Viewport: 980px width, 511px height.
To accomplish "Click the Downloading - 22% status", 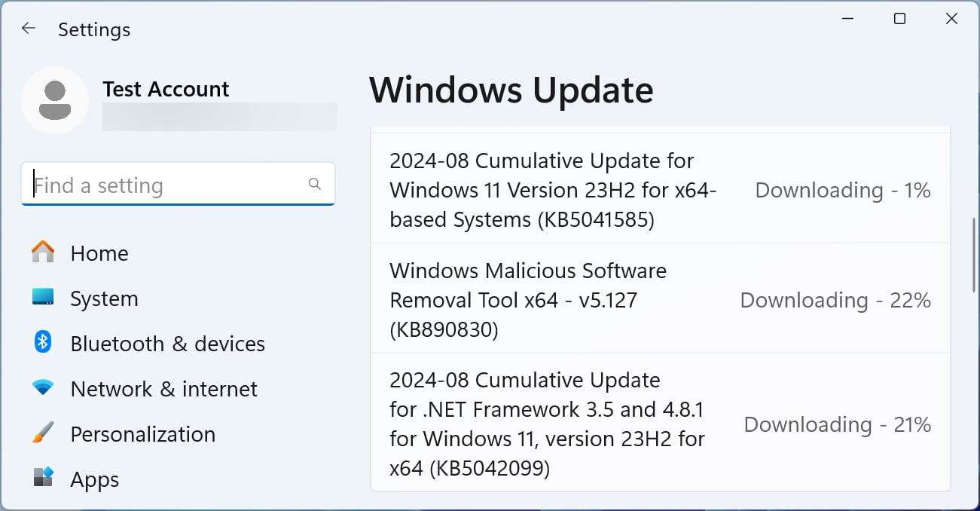I will click(x=835, y=300).
